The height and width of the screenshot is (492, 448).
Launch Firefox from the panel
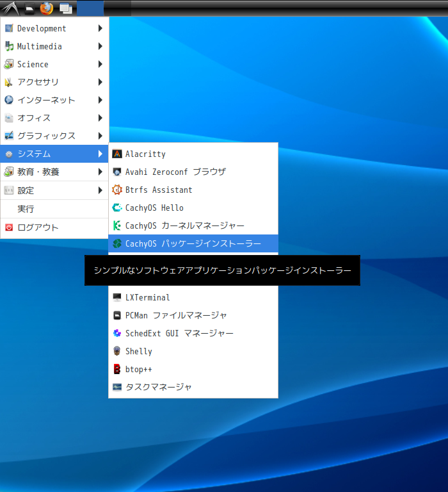pyautogui.click(x=47, y=8)
